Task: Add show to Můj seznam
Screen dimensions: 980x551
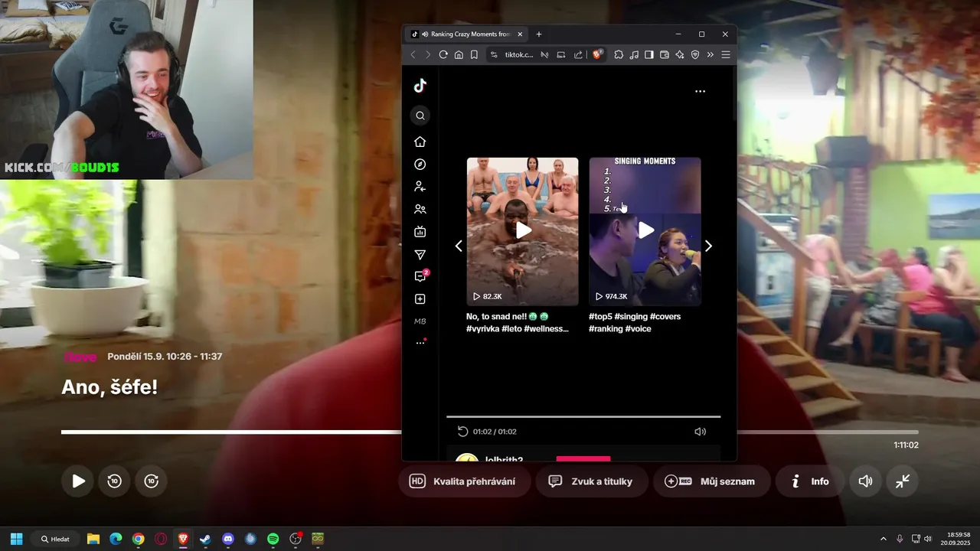Action: pos(711,481)
